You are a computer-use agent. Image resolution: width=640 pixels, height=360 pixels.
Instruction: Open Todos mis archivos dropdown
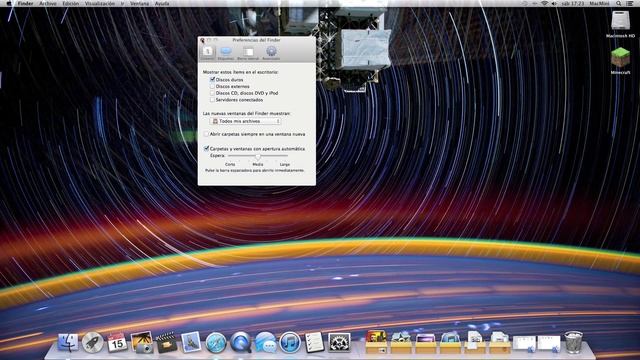(x=245, y=121)
